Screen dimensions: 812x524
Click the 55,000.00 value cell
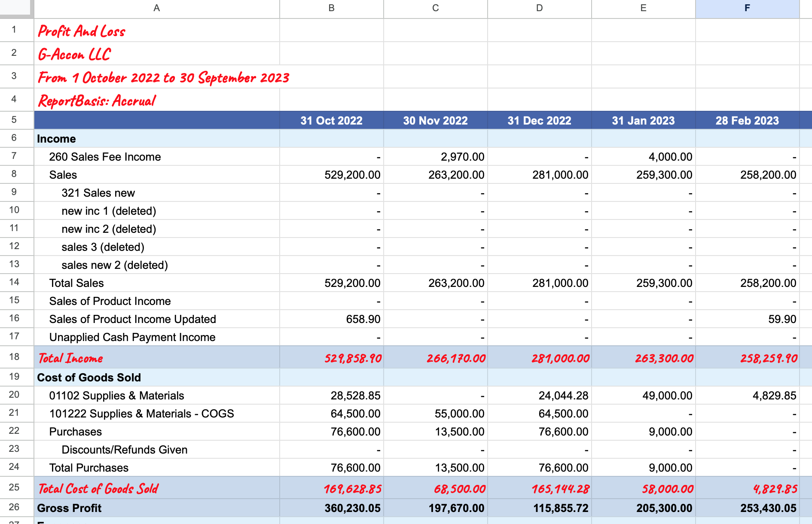pos(436,414)
